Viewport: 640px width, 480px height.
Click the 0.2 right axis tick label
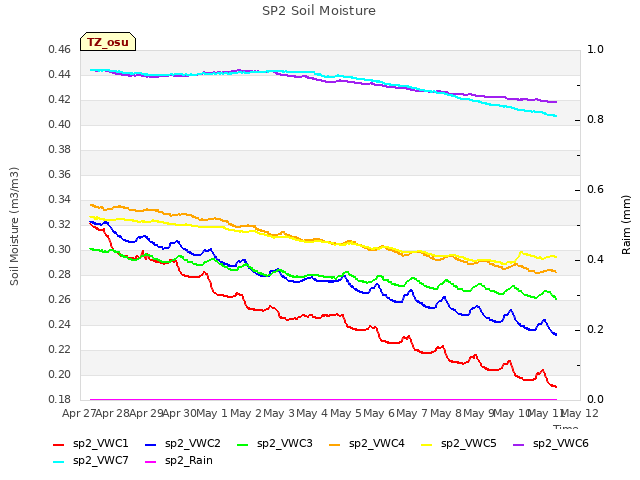pyautogui.click(x=595, y=330)
